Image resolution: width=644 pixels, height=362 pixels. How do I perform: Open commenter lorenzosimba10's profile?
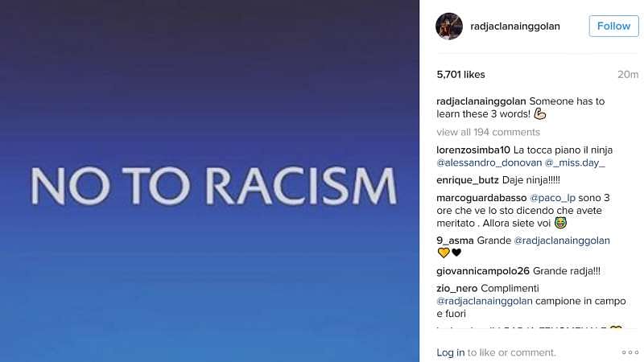473,150
